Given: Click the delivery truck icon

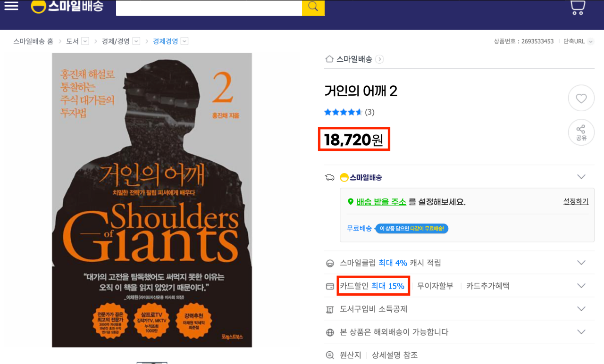Looking at the screenshot, I should 330,178.
